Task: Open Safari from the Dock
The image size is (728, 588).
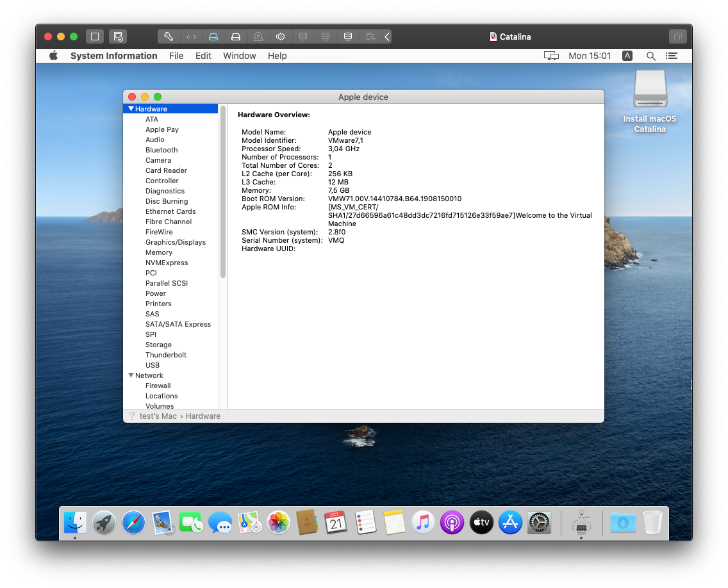Action: (x=133, y=523)
